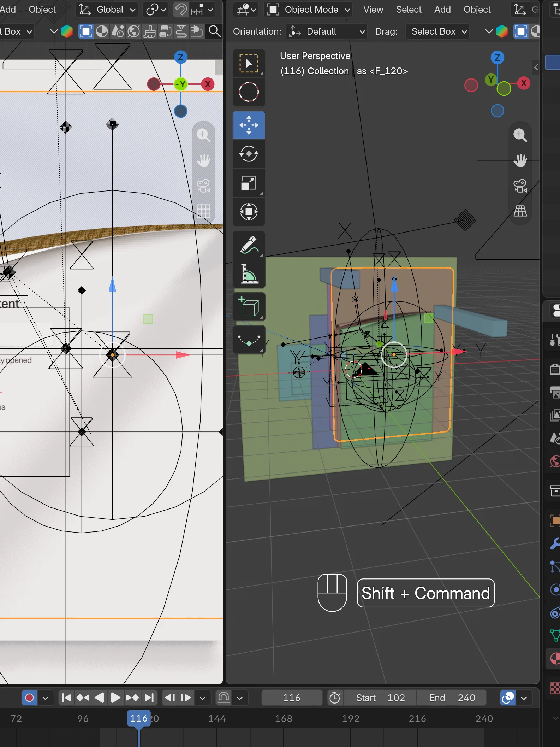Open the pivot point dropdown in left header
Screen dimensions: 560x747
[156, 10]
